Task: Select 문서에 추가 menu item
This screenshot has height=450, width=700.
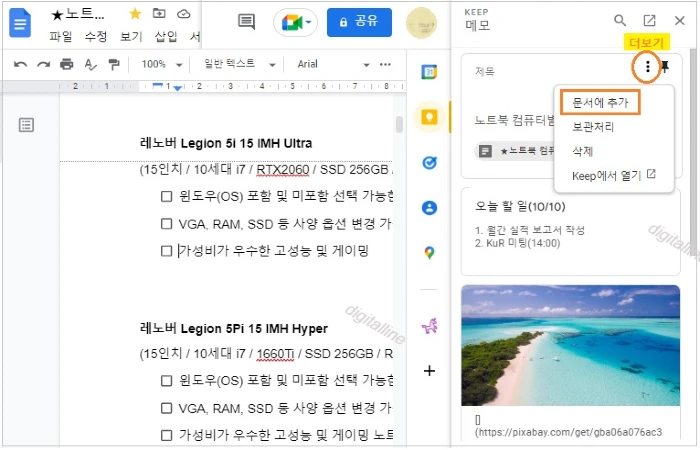Action: pyautogui.click(x=600, y=103)
